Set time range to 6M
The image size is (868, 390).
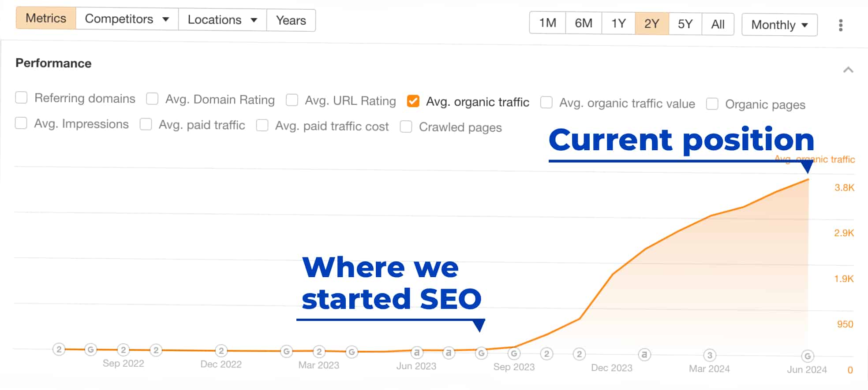coord(584,23)
